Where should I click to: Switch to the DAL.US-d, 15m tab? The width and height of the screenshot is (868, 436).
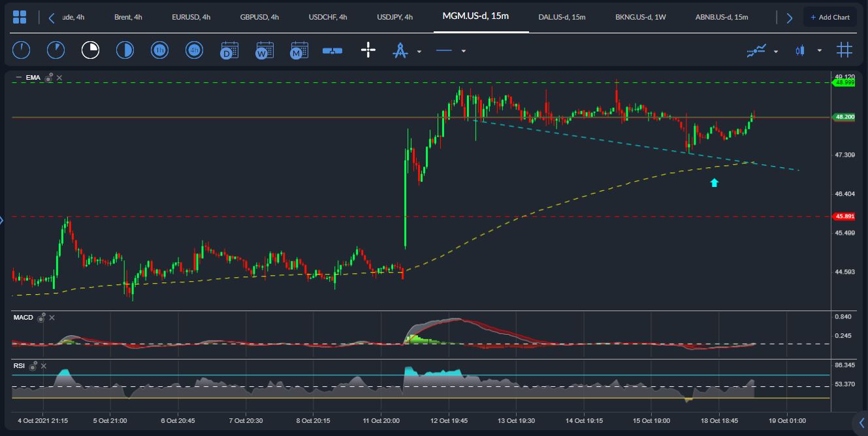tap(562, 17)
